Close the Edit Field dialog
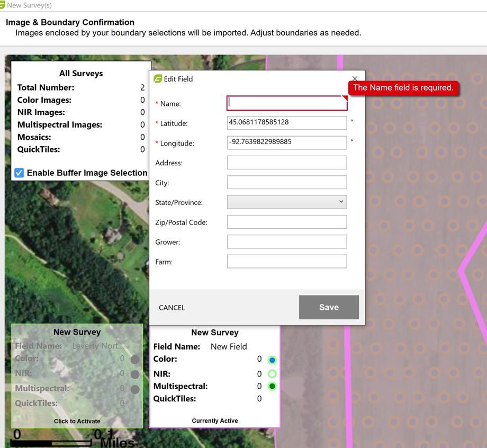This screenshot has width=487, height=448. pyautogui.click(x=355, y=78)
